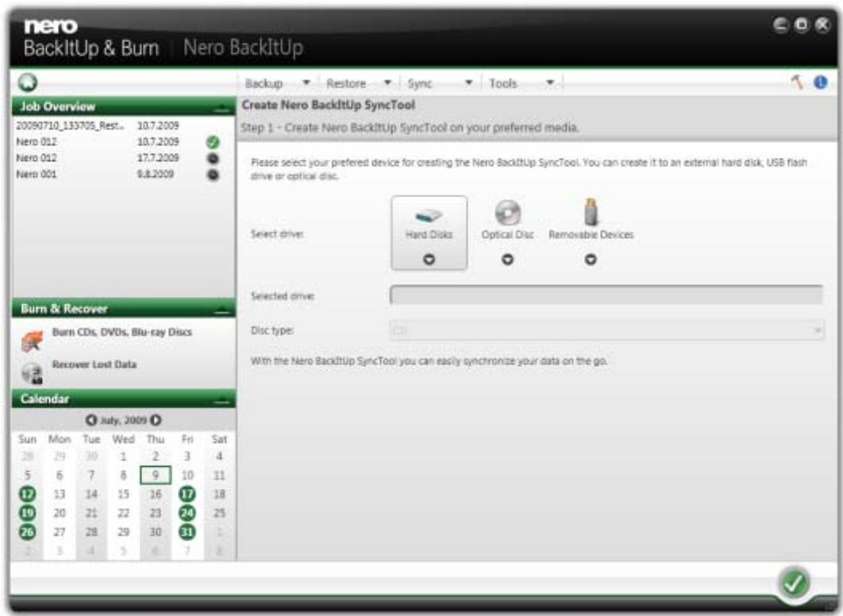The image size is (843, 616).
Task: Click the Selected drive field
Action: coord(606,295)
